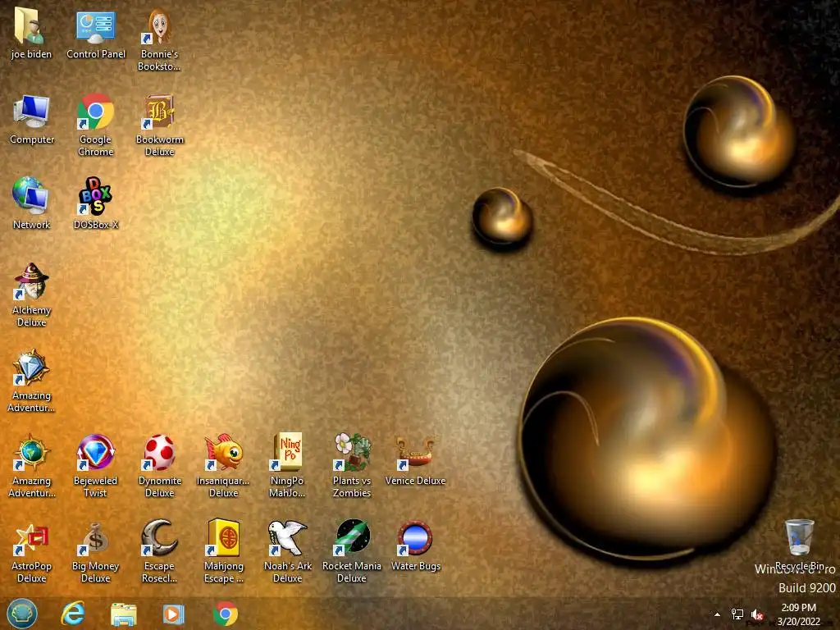Open the Start menu orb
Viewport: 840px width, 630px height.
coord(22,614)
